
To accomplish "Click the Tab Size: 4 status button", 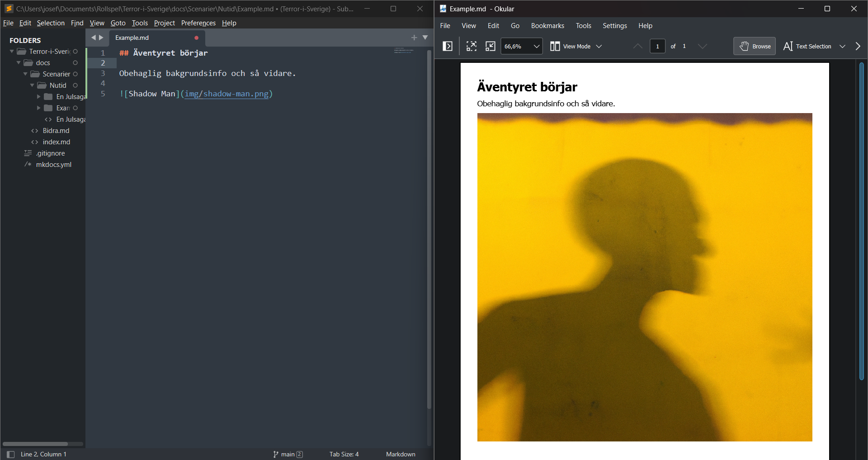I will (344, 454).
